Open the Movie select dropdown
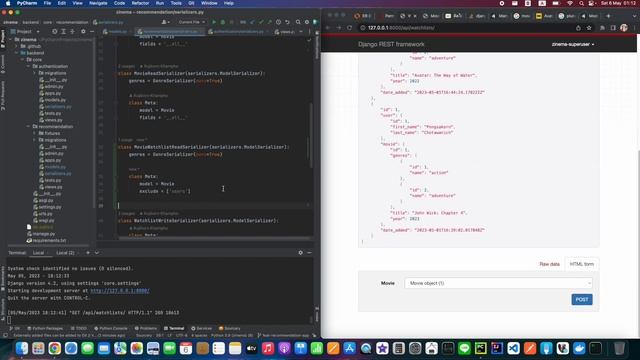Image resolution: width=640 pixels, height=360 pixels. pos(498,283)
